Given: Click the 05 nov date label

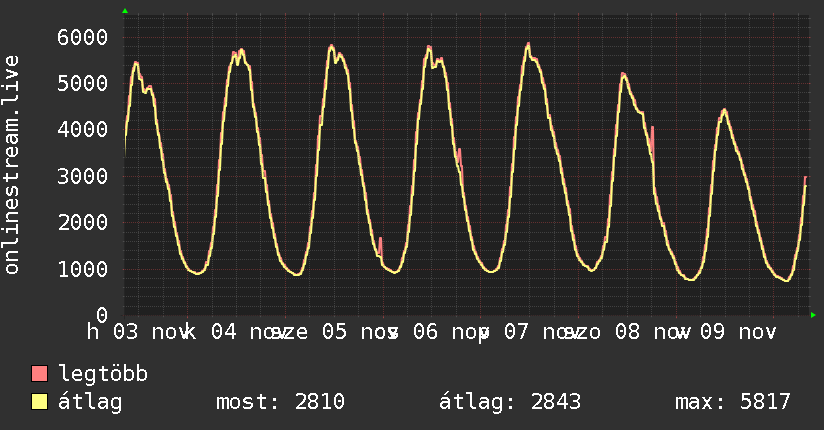Looking at the screenshot, I should click(x=360, y=332).
